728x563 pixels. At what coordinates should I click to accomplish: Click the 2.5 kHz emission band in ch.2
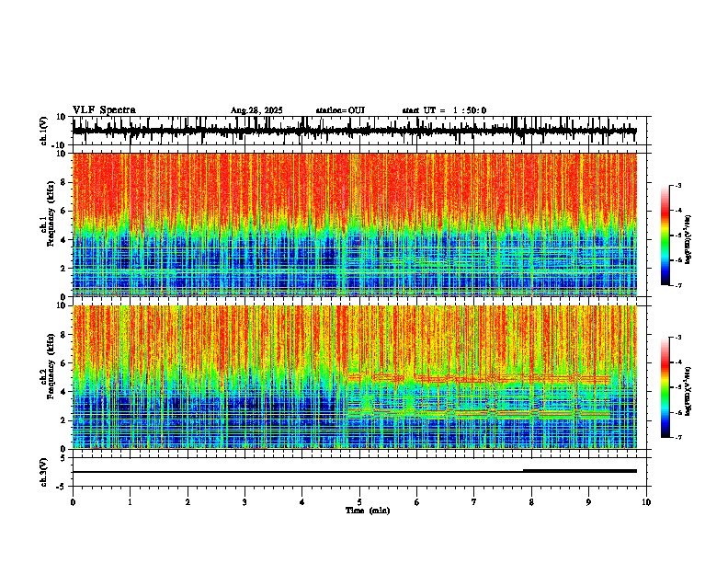(x=479, y=413)
